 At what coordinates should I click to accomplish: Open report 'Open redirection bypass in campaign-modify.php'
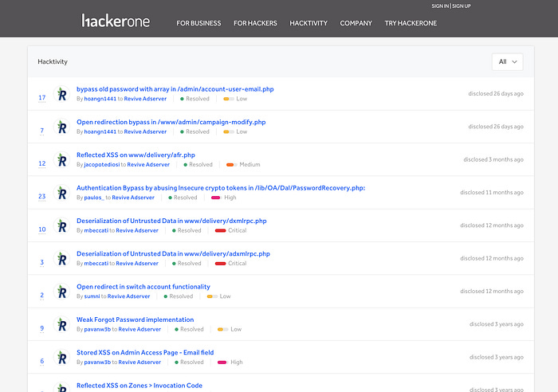point(171,122)
